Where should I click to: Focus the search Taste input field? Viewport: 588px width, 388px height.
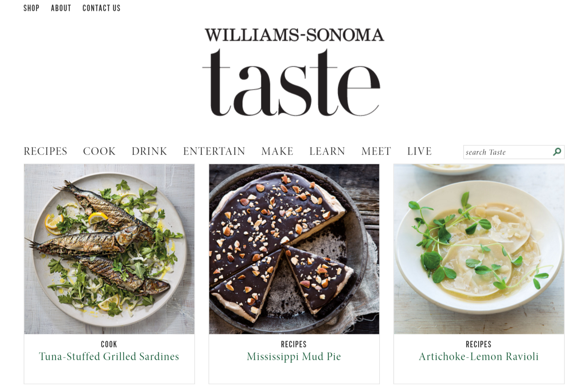pos(508,152)
